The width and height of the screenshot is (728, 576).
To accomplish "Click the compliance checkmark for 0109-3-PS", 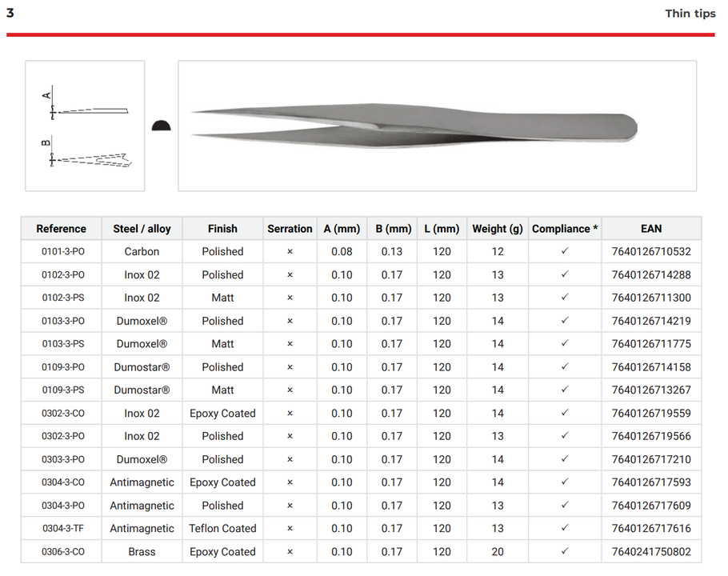I will (565, 389).
